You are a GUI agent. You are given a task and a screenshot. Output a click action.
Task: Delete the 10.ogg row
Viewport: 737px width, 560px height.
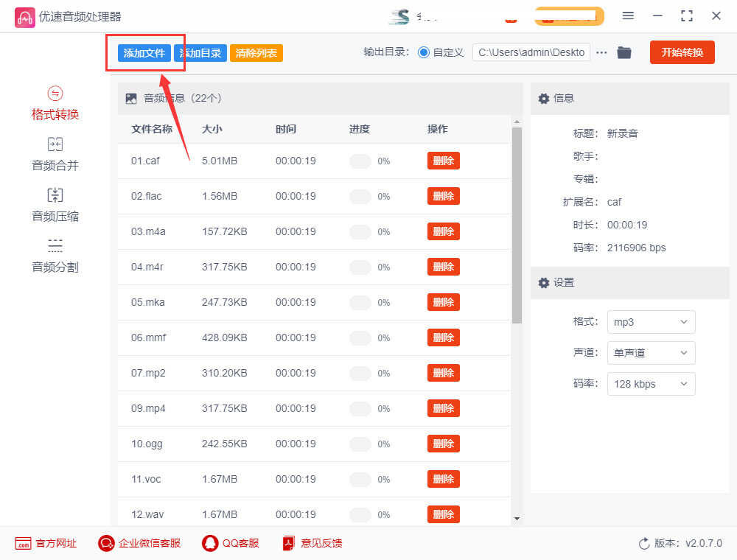point(443,444)
